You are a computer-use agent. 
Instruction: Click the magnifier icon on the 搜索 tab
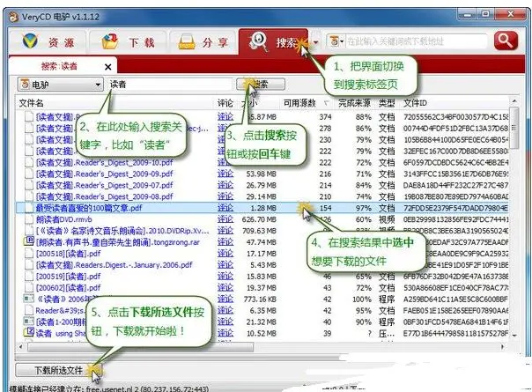[x=258, y=41]
